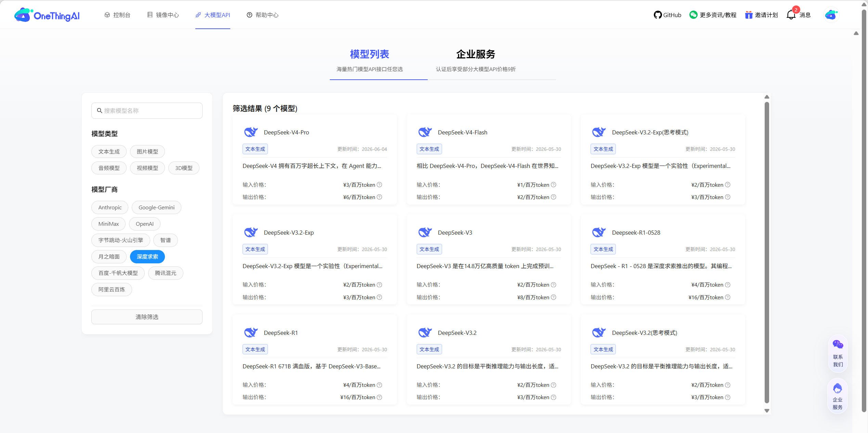Click the DeepSeek-V3.2 whale logo
This screenshot has width=868, height=433.
click(425, 332)
